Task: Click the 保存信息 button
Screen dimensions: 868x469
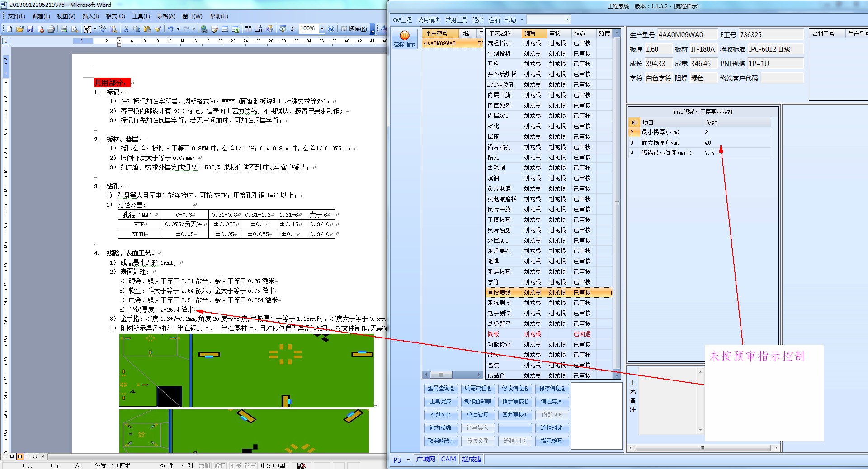Action: [x=552, y=389]
